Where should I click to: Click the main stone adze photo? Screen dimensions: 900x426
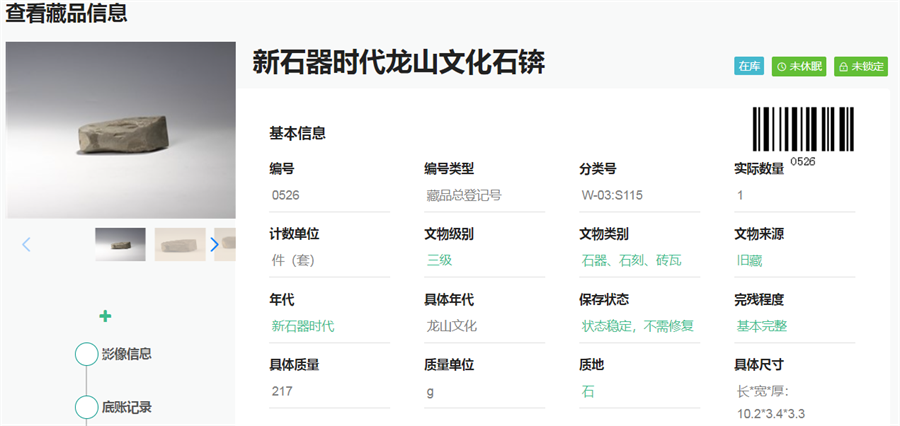pyautogui.click(x=121, y=130)
